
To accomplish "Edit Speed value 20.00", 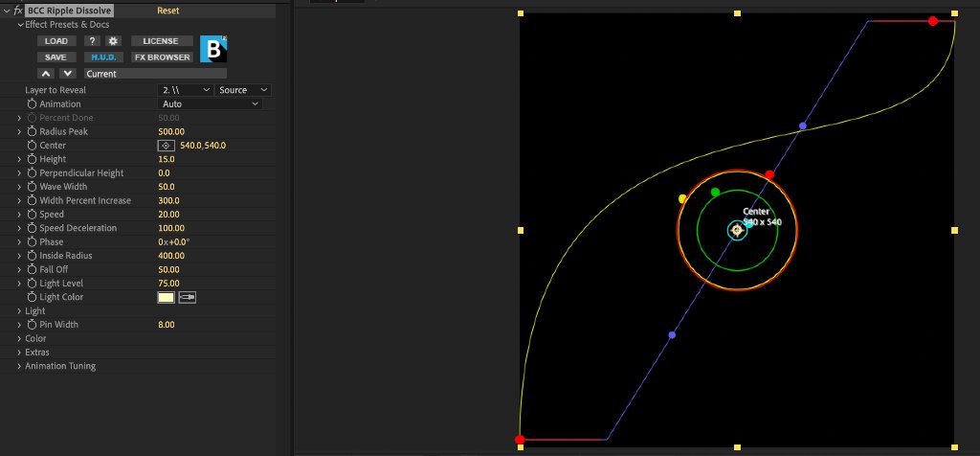I will click(168, 214).
